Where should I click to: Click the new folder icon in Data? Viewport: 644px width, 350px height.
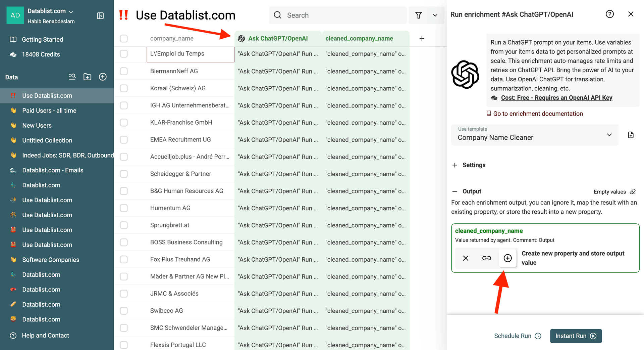pyautogui.click(x=88, y=77)
